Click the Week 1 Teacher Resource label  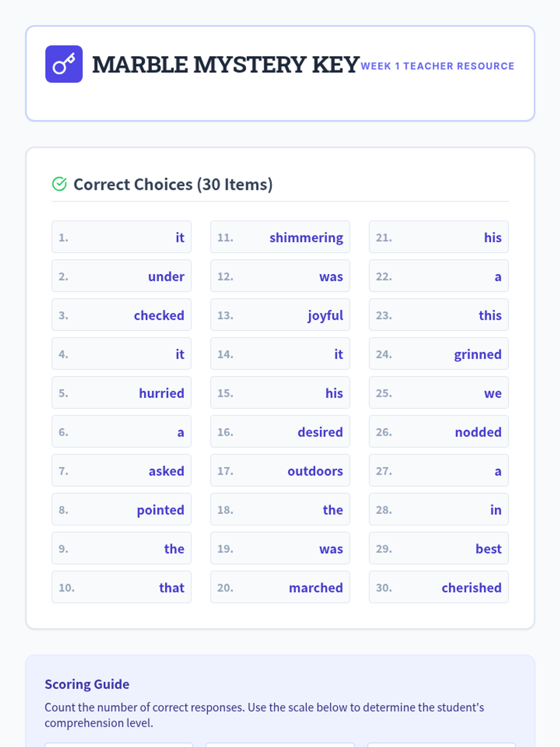437,66
